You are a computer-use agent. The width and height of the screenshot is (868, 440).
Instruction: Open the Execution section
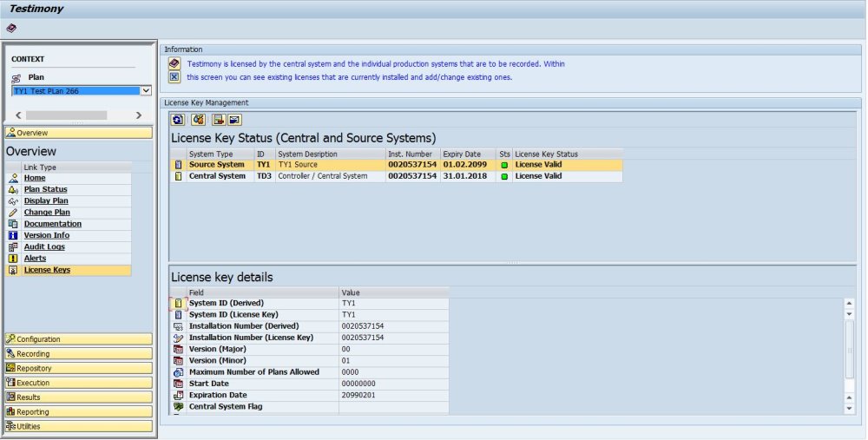pyautogui.click(x=79, y=383)
